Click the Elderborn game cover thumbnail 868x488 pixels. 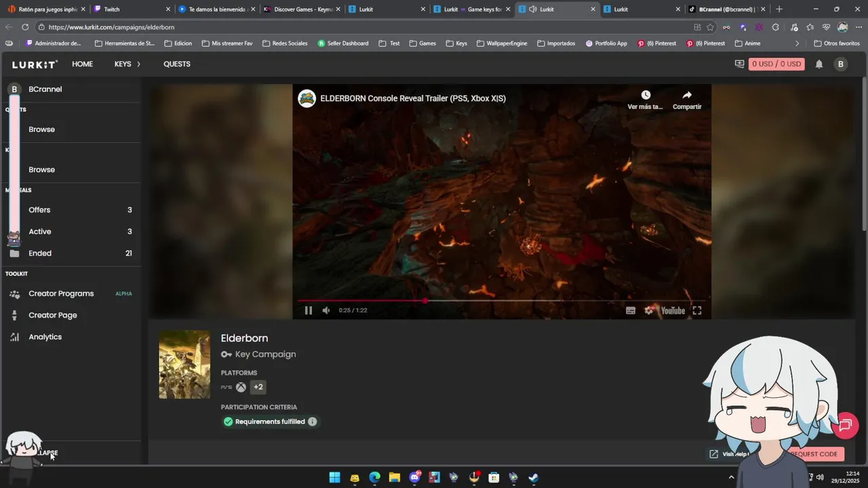[184, 365]
